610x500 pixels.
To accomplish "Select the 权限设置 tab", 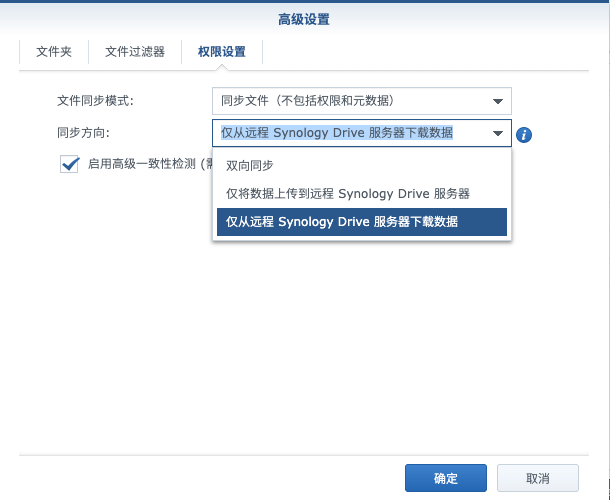I will click(x=221, y=52).
